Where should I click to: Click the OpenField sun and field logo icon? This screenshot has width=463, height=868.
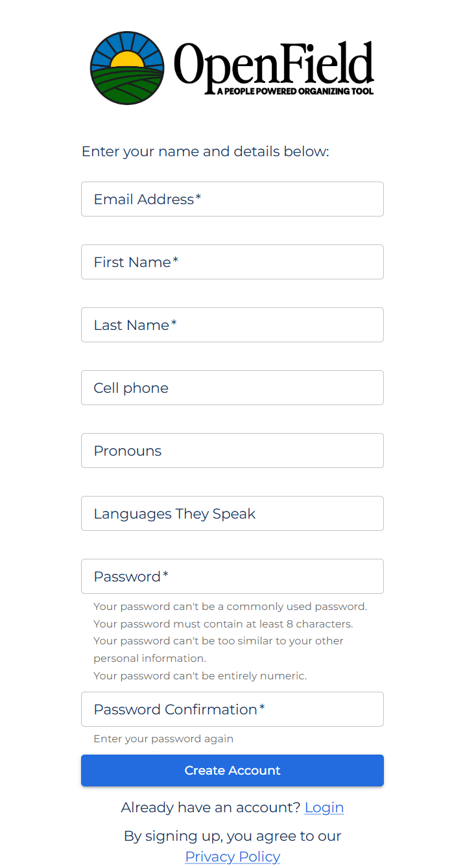click(x=127, y=68)
